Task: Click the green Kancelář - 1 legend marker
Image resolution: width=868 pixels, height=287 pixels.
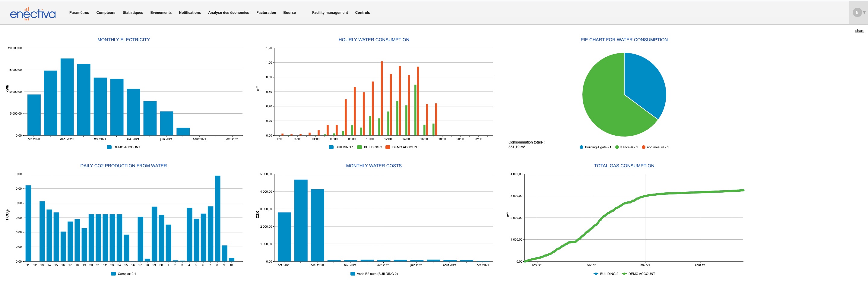Action: coord(617,147)
